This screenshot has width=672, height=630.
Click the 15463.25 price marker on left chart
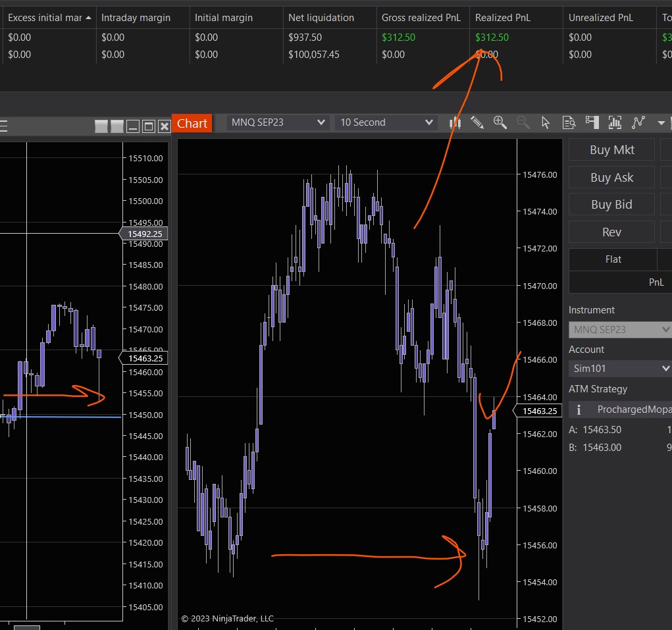(x=143, y=358)
